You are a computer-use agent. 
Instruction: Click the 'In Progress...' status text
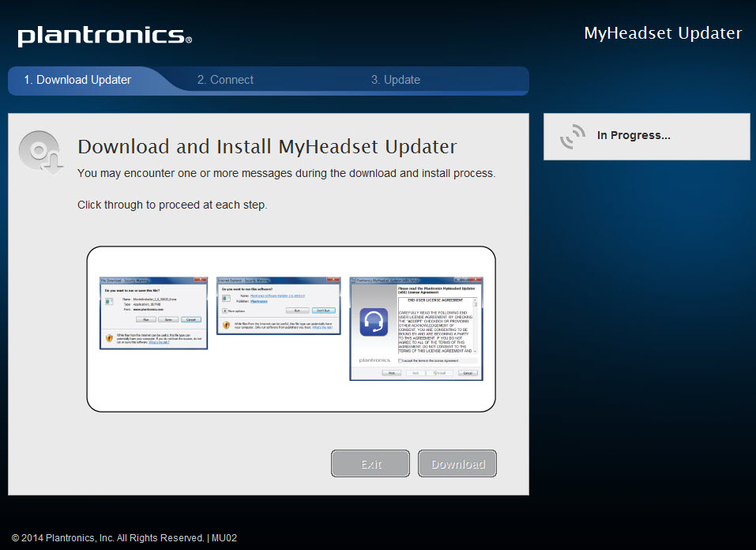pos(634,136)
